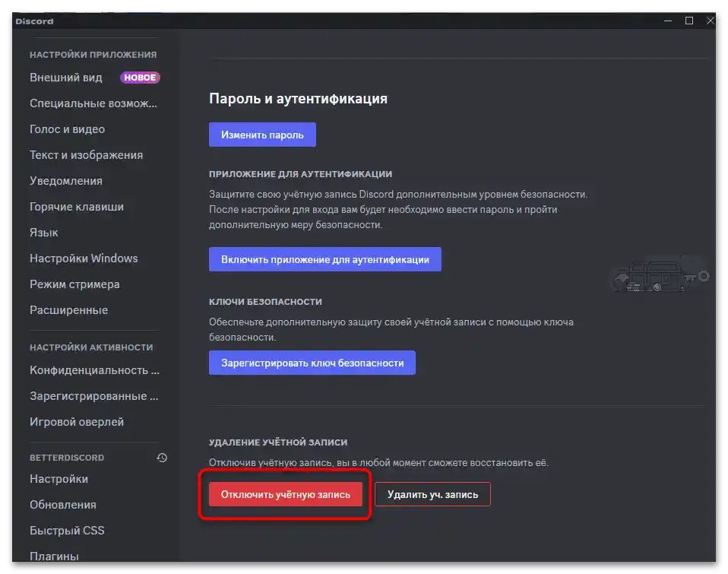Open the Быстрый CSS editor

tap(68, 530)
